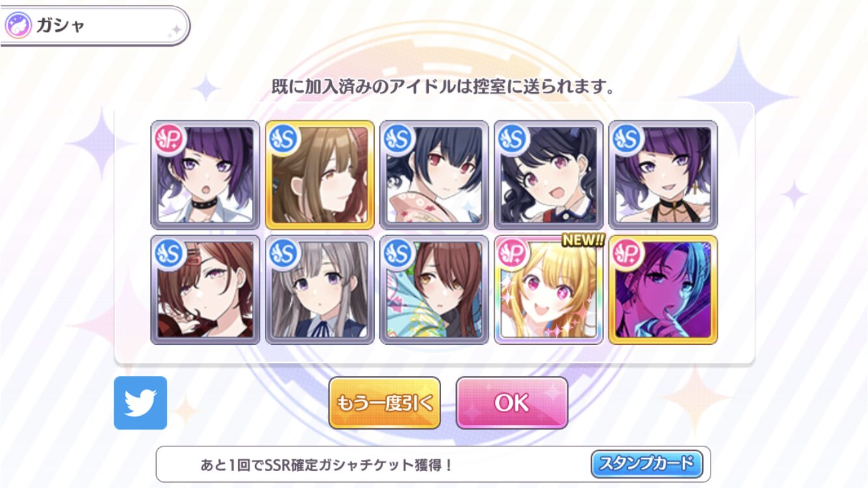Click the Twitter share icon
868x488 pixels.
click(x=141, y=403)
